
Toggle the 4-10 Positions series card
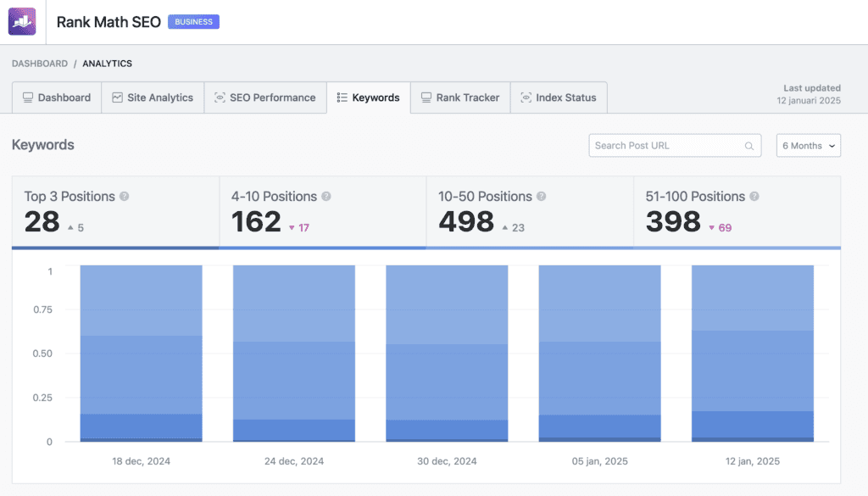322,212
